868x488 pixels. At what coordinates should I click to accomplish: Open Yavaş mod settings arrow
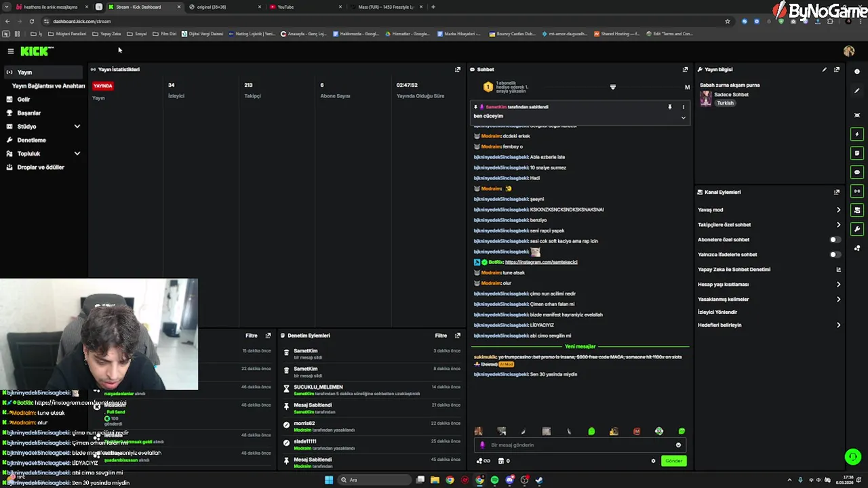(838, 209)
